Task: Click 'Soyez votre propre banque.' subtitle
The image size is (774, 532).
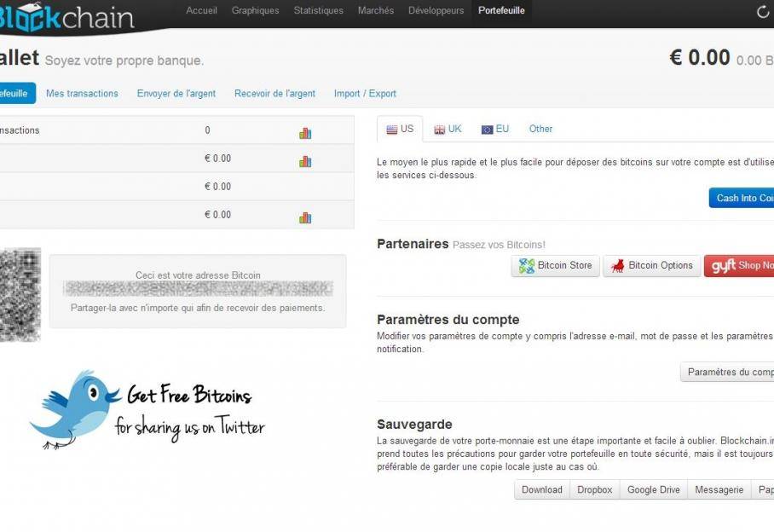Action: click(124, 61)
